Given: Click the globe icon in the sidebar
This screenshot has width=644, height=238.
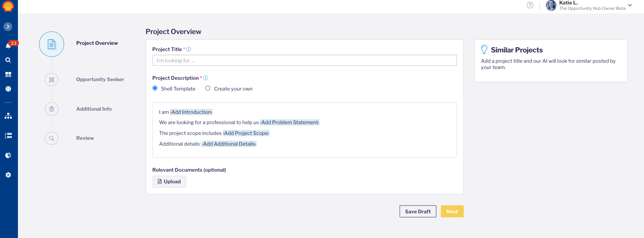Looking at the screenshot, I should 8,89.
